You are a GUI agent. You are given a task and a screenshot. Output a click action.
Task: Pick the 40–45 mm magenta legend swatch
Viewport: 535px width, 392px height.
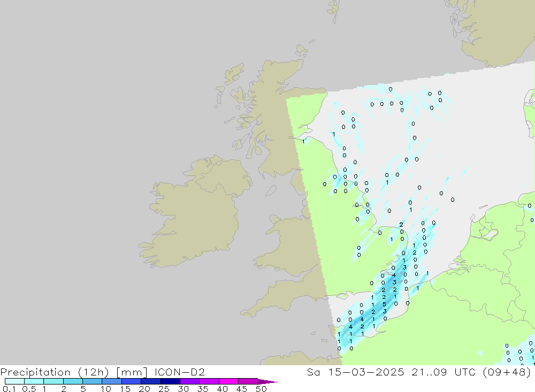(228, 381)
